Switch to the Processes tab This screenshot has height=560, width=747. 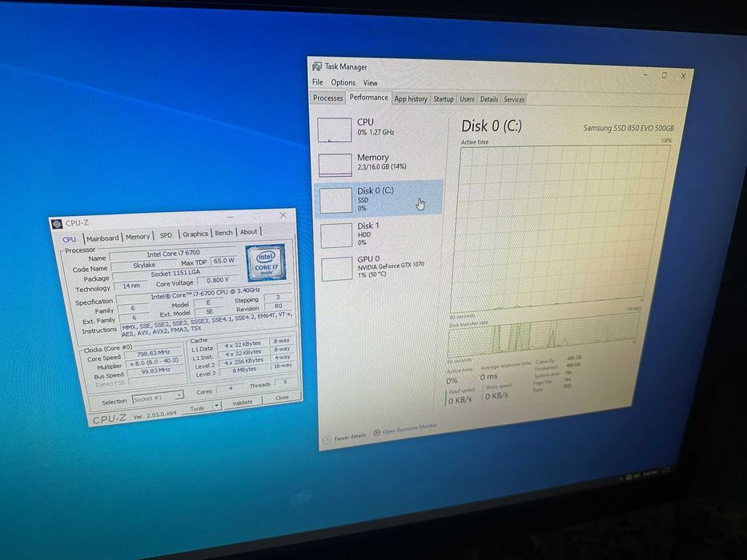tap(327, 98)
